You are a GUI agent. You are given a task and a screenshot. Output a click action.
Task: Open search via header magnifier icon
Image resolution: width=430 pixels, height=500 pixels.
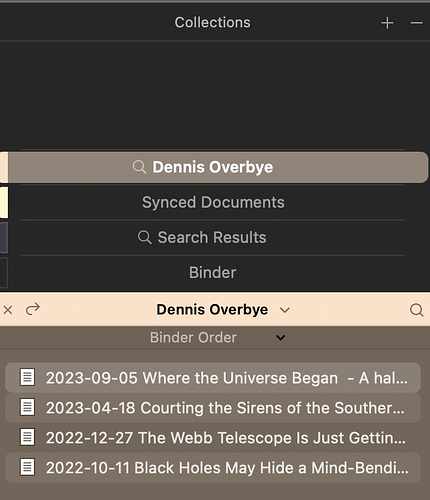[416, 310]
